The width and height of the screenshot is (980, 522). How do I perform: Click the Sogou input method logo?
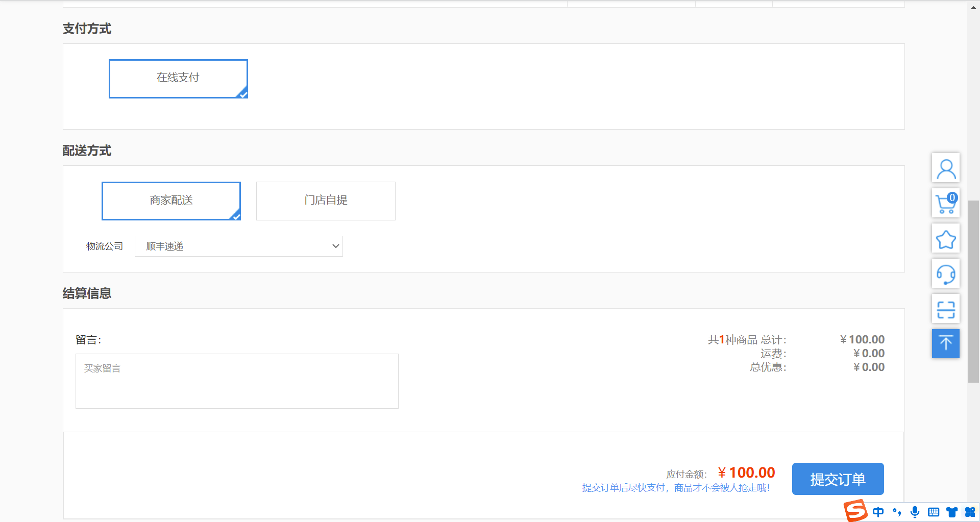(855, 510)
